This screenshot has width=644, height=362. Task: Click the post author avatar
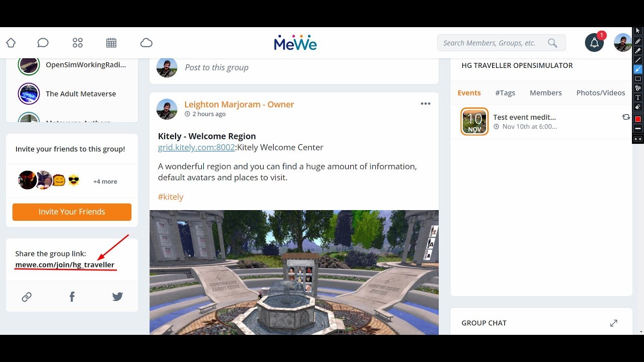[167, 109]
